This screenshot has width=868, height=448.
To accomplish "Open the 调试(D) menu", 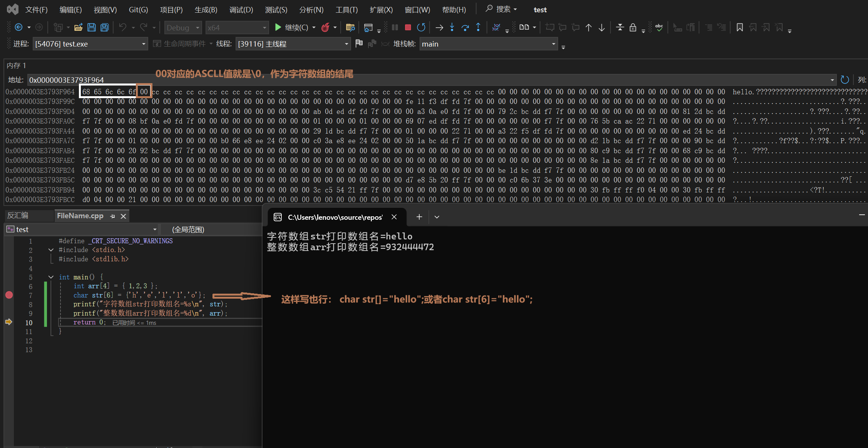I will [241, 10].
